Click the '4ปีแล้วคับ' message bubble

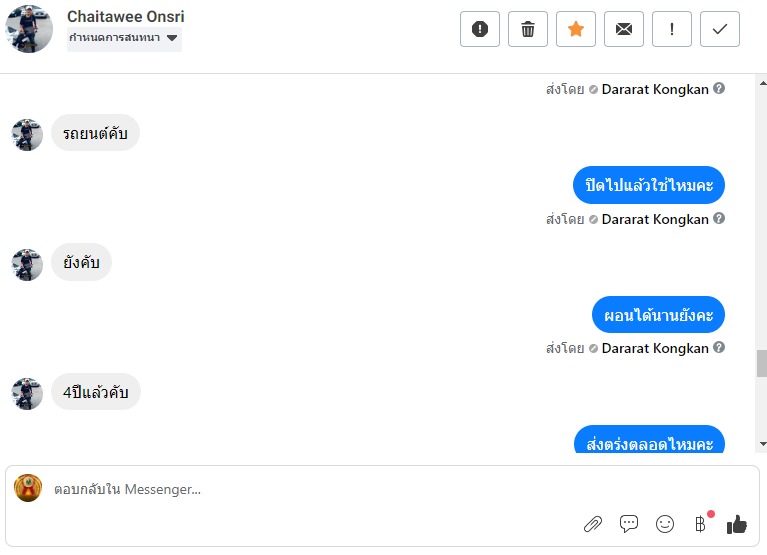(96, 392)
